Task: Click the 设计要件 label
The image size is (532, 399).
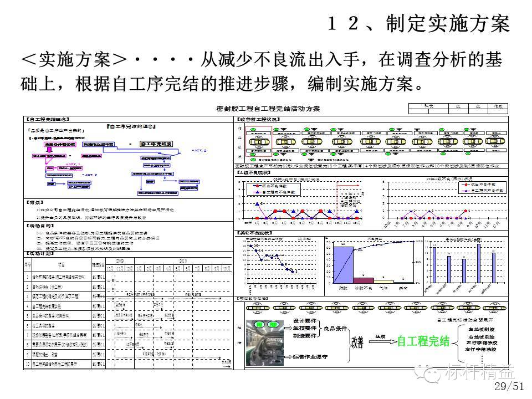Action: point(305,321)
